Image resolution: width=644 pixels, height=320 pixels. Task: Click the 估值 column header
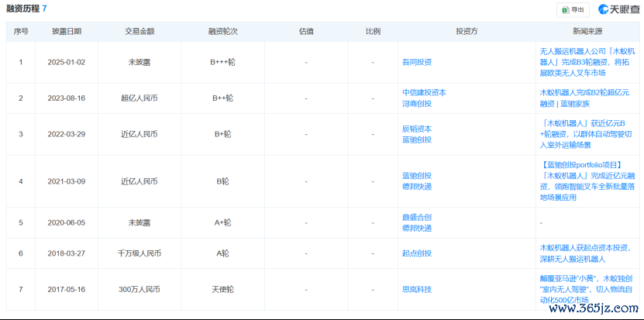click(x=306, y=32)
